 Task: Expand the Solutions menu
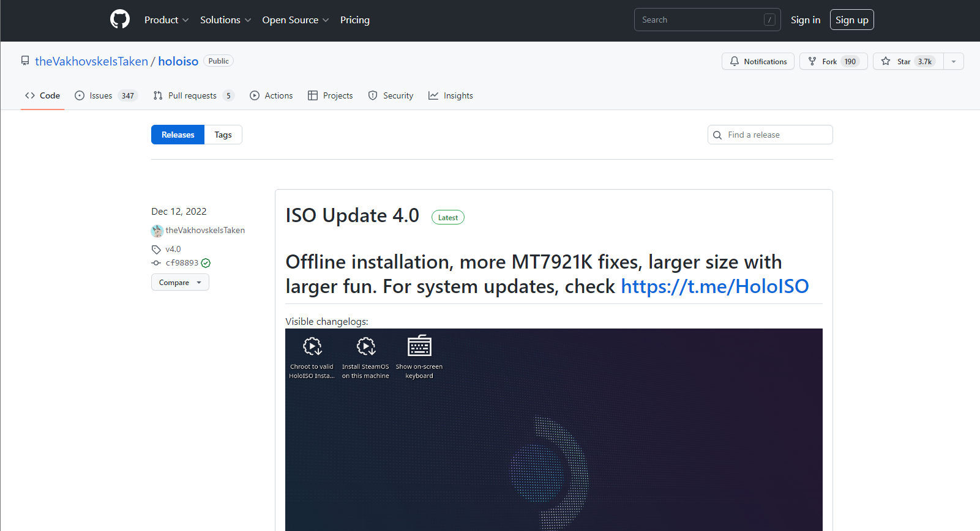pos(226,20)
